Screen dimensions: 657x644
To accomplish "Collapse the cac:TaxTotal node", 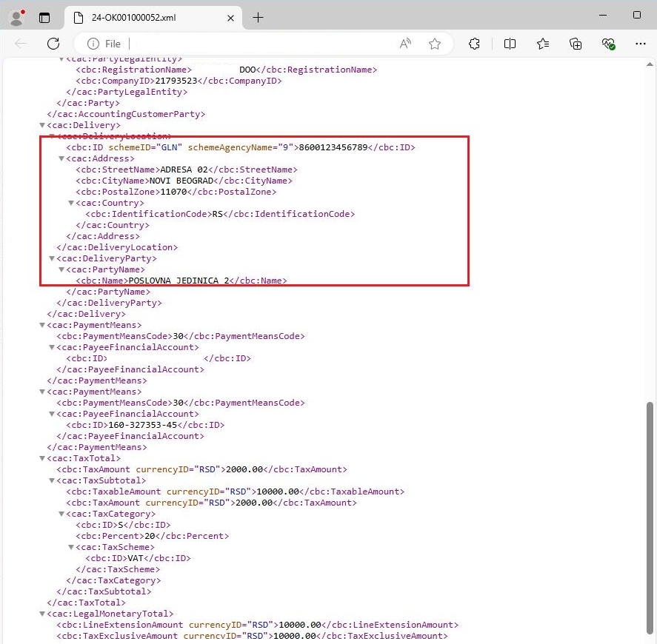I will (x=42, y=458).
